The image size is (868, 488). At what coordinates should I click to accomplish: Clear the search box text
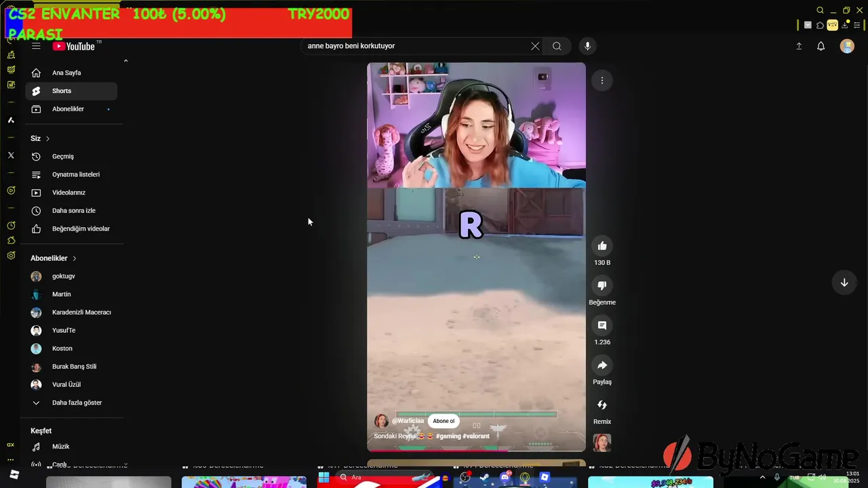tap(535, 46)
